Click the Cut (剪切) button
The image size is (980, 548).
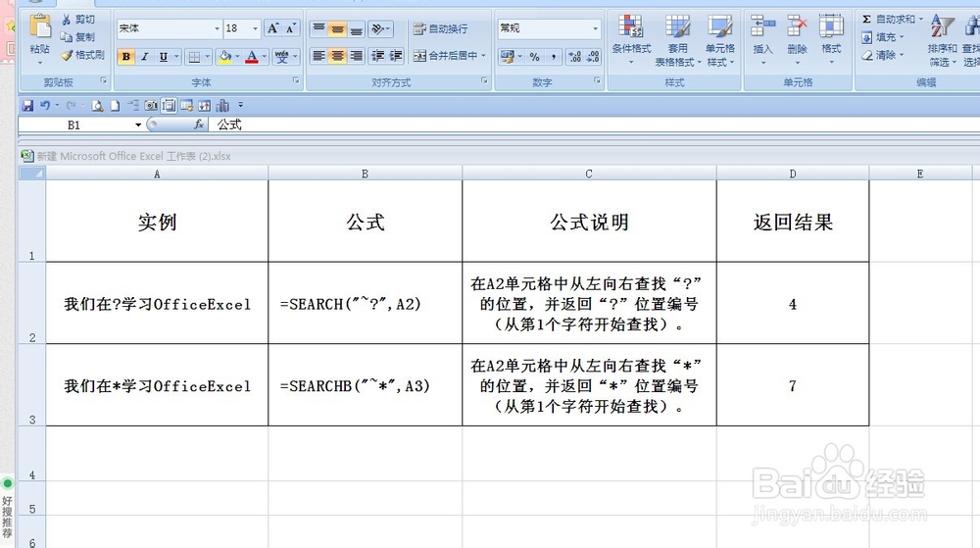pos(78,20)
